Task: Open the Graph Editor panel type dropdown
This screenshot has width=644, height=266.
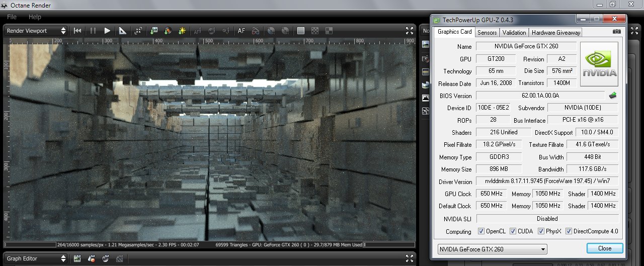Action: coord(35,259)
